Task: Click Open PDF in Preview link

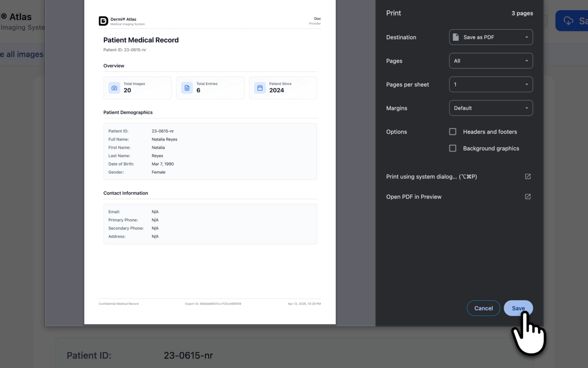Action: (414, 197)
